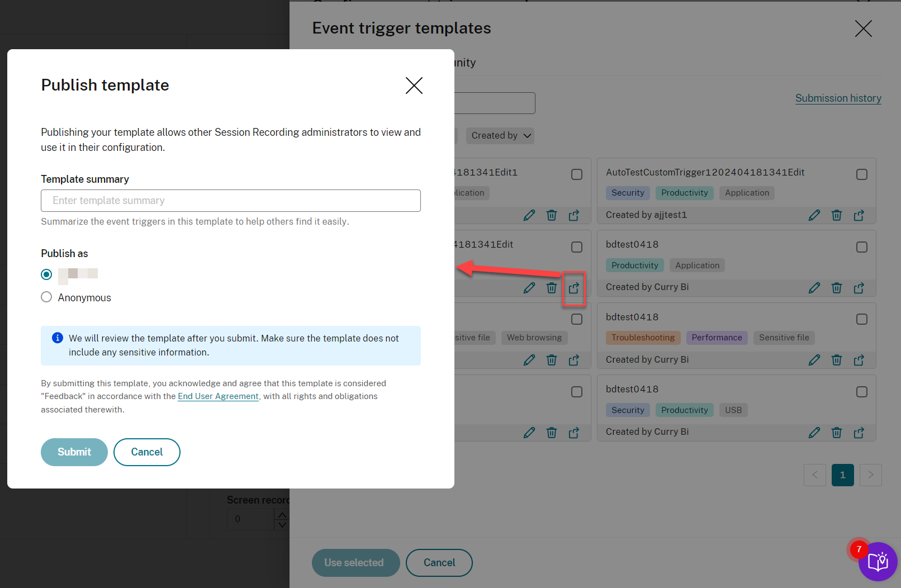Screen dimensions: 901x588
Task: Delete the template tagged Web browsing
Action: click(x=552, y=360)
